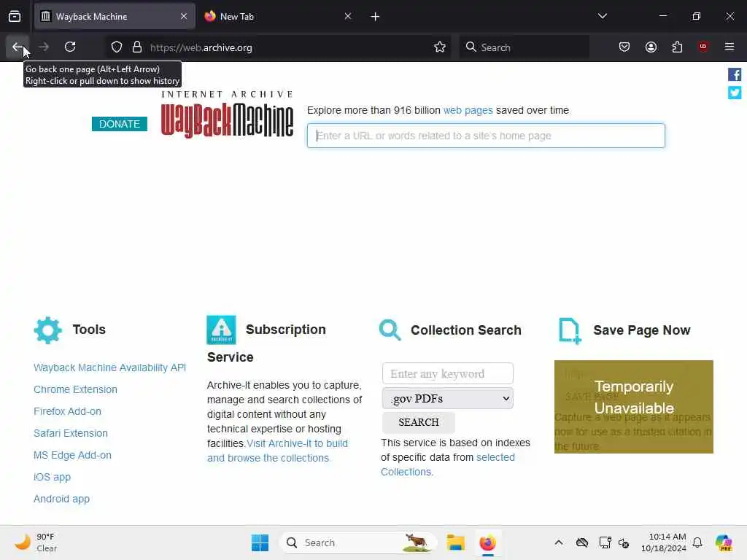747x560 pixels.
Task: Open a new tab with the plus button
Action: pyautogui.click(x=375, y=17)
